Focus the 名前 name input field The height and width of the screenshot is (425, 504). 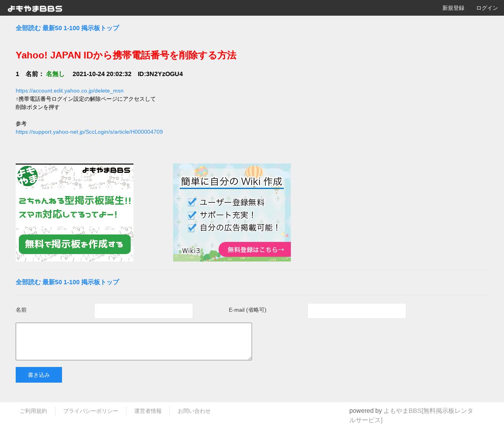click(x=144, y=311)
